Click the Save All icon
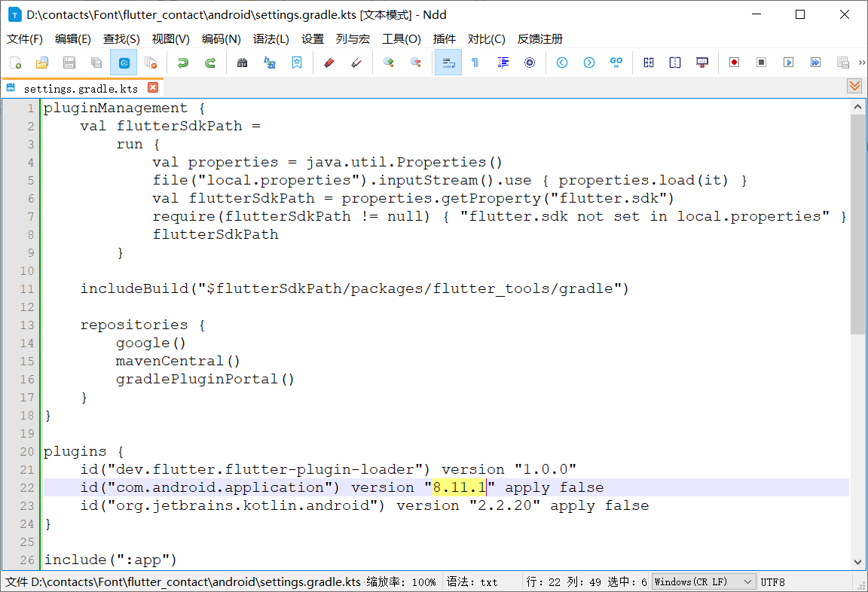868x592 pixels. (x=96, y=63)
